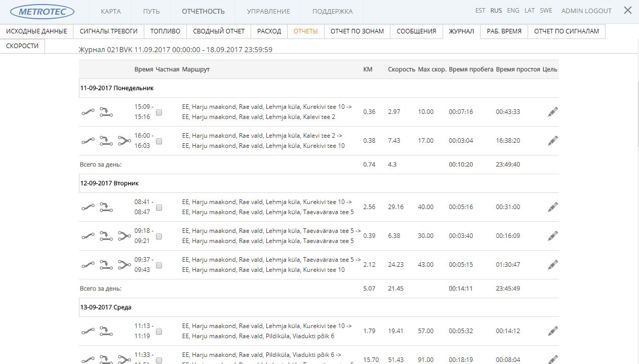Viewport: 639px width, 364px height.
Task: Switch to the Топливо tab
Action: (x=165, y=31)
